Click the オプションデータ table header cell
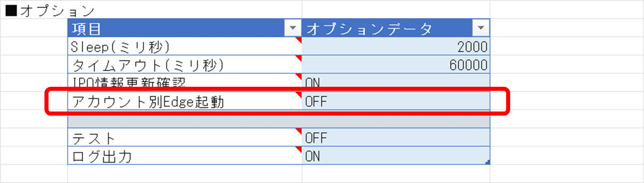 coord(386,28)
